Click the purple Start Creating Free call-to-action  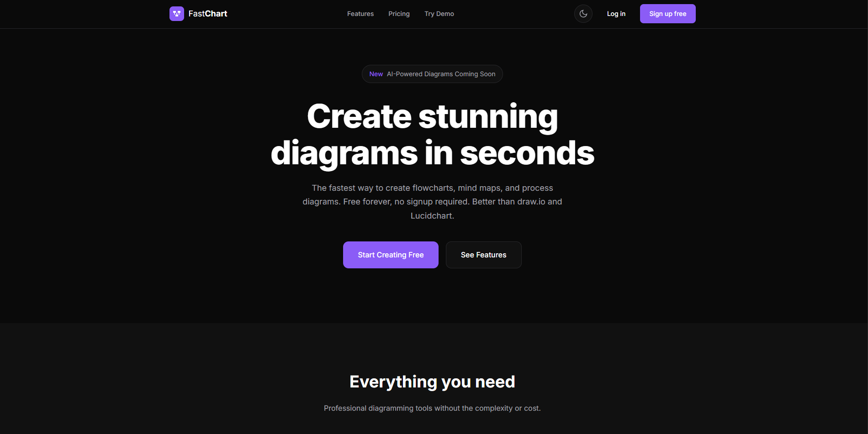click(391, 255)
